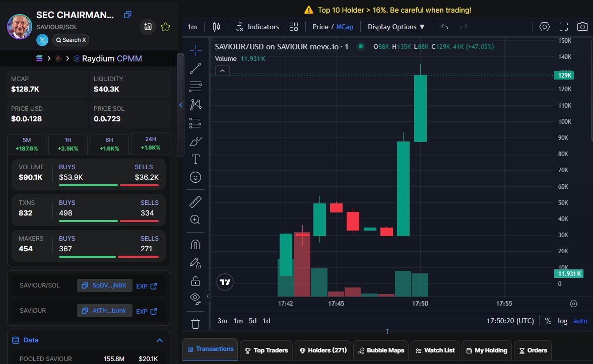The width and height of the screenshot is (593, 364).
Task: Select the text annotation tool
Action: [x=195, y=159]
